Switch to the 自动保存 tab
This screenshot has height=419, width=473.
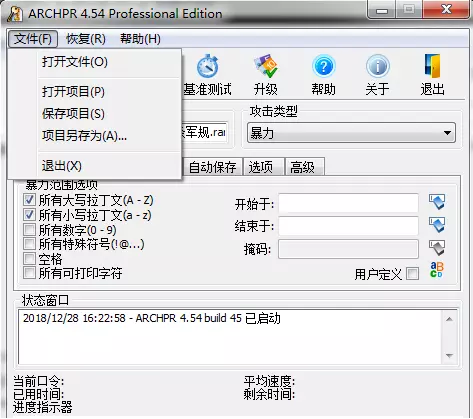(213, 167)
